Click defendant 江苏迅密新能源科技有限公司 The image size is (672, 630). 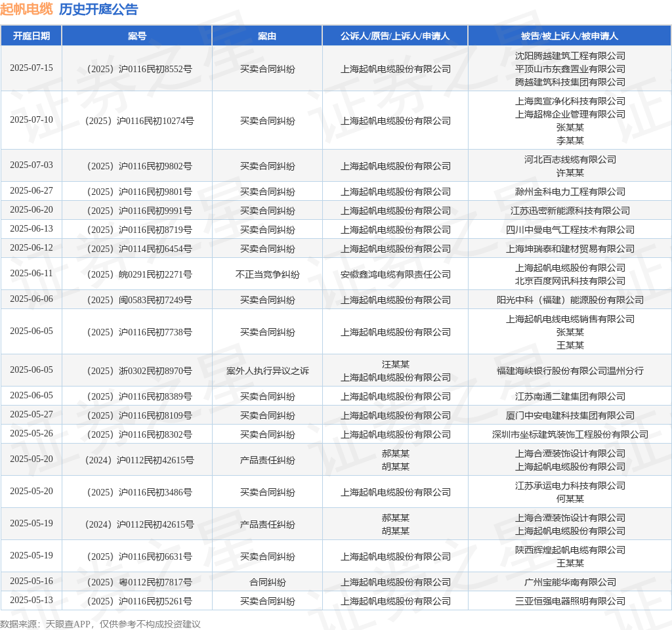(570, 211)
